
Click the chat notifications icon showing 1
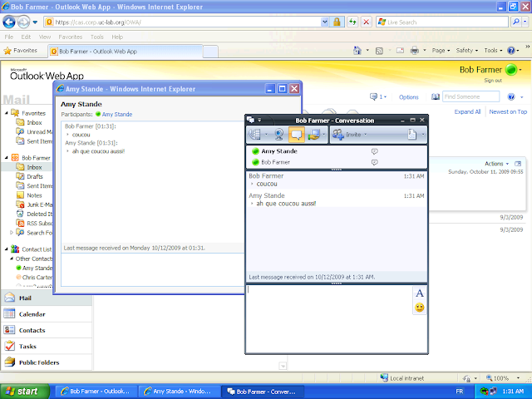[x=377, y=97]
